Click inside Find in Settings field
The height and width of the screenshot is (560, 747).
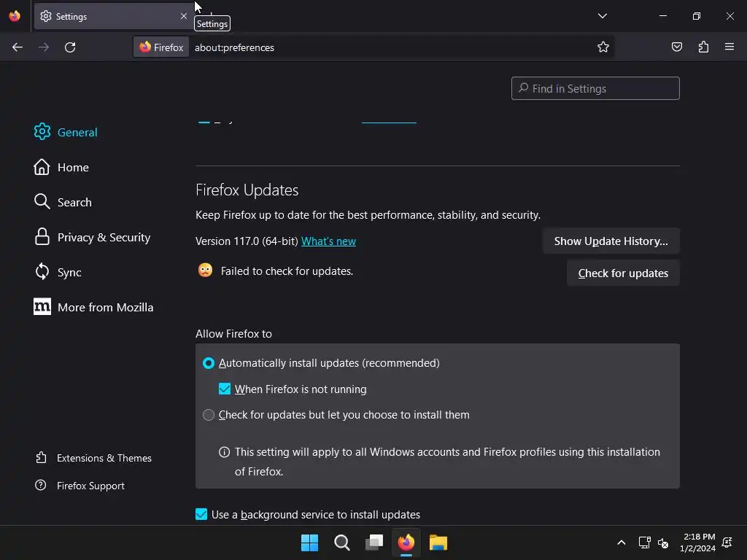[x=595, y=88]
